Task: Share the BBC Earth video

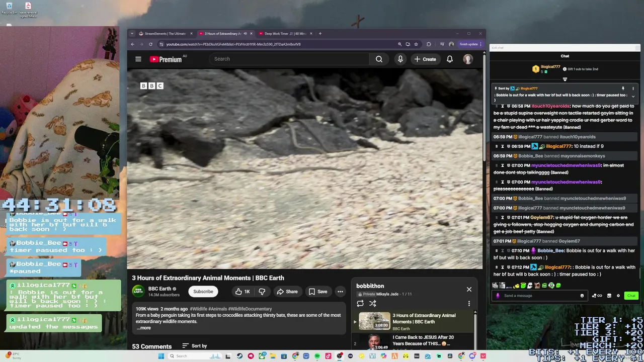Action: click(287, 292)
